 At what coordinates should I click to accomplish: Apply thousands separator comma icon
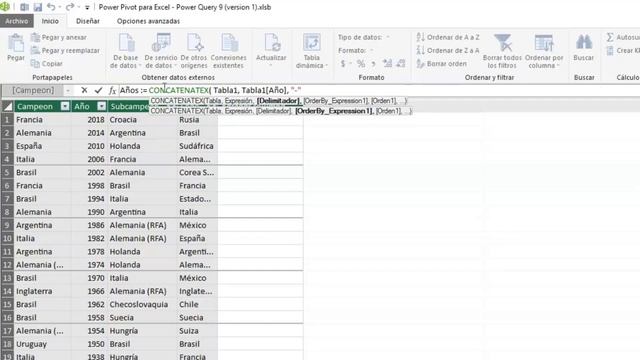point(373,64)
